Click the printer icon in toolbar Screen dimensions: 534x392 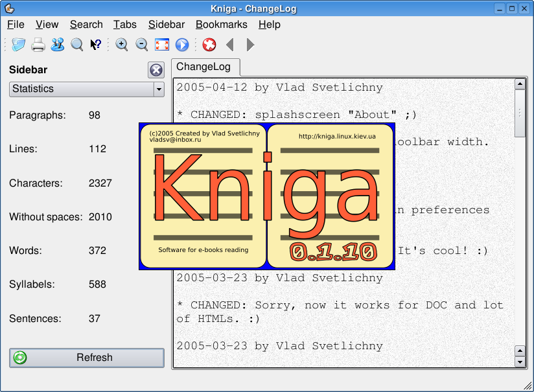point(38,45)
